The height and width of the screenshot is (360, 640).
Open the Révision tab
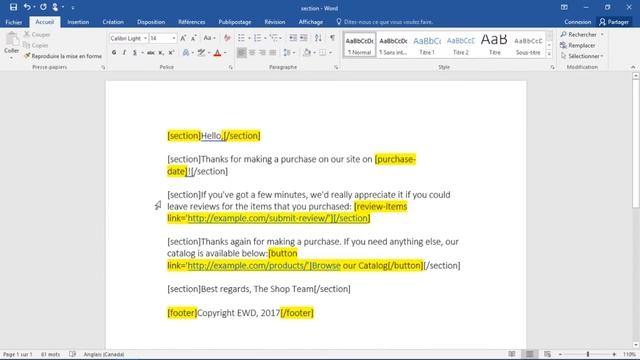pyautogui.click(x=275, y=22)
